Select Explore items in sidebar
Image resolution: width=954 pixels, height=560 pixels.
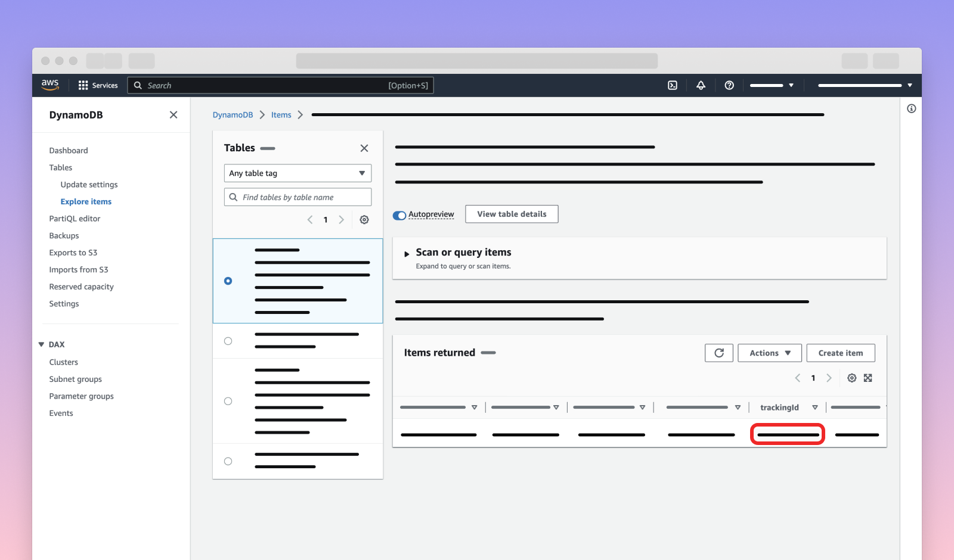coord(86,202)
